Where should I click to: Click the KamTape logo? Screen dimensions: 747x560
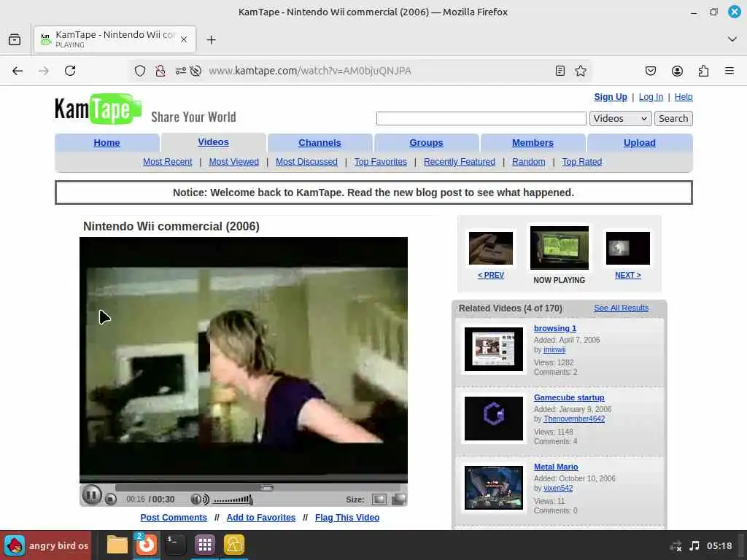[98, 109]
